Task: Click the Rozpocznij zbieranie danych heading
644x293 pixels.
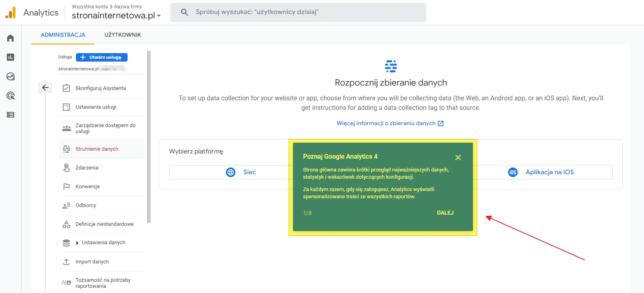Action: (391, 83)
